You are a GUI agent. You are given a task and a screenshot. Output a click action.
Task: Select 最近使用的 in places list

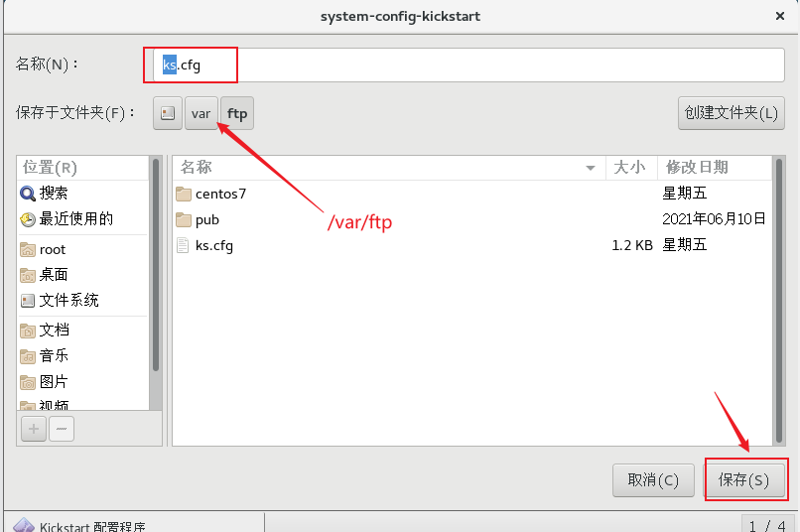click(83, 219)
